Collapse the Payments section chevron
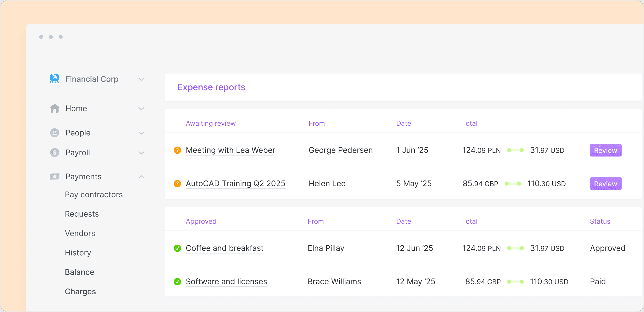The height and width of the screenshot is (312, 644). 141,177
